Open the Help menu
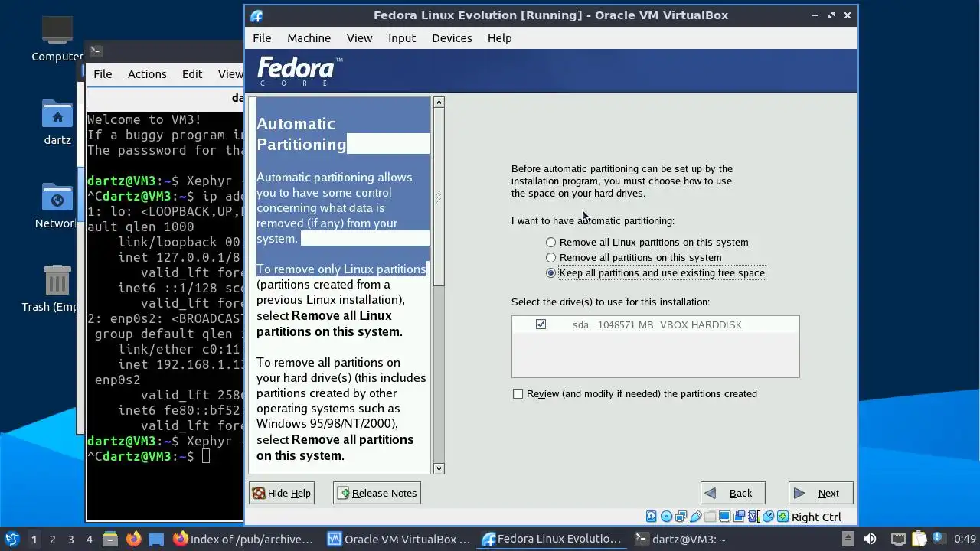 pos(499,37)
